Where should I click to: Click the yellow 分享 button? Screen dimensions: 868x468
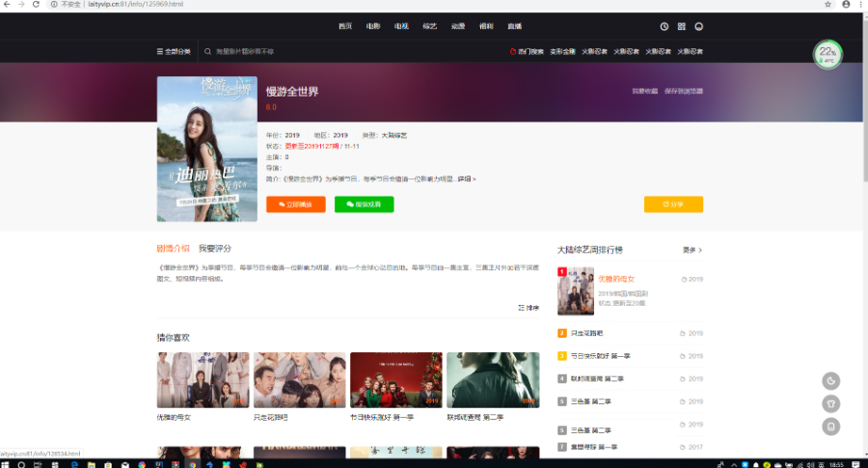673,205
